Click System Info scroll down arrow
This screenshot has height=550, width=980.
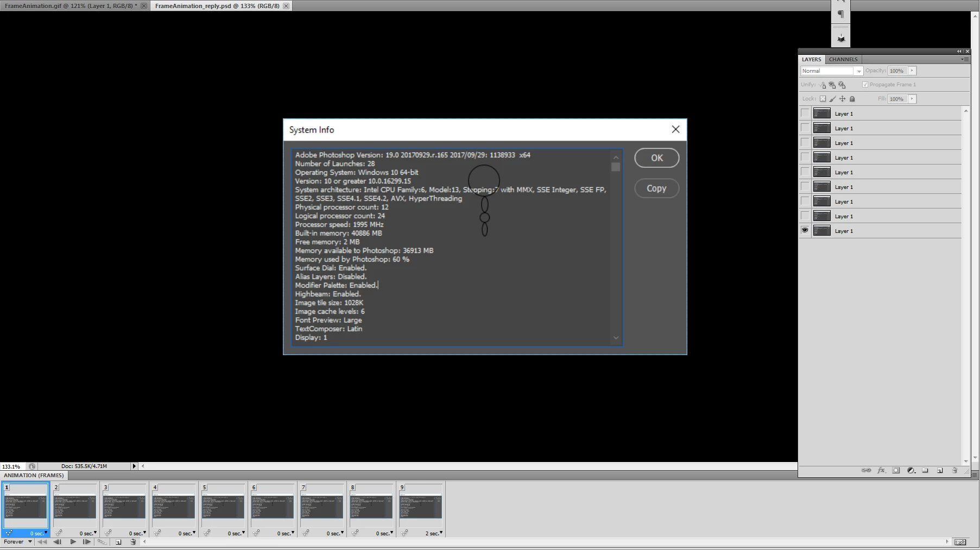(616, 338)
